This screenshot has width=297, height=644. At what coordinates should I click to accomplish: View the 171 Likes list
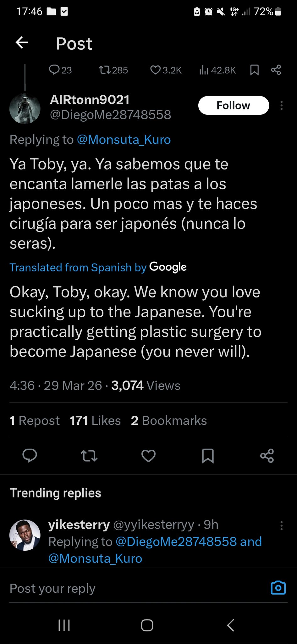click(95, 420)
